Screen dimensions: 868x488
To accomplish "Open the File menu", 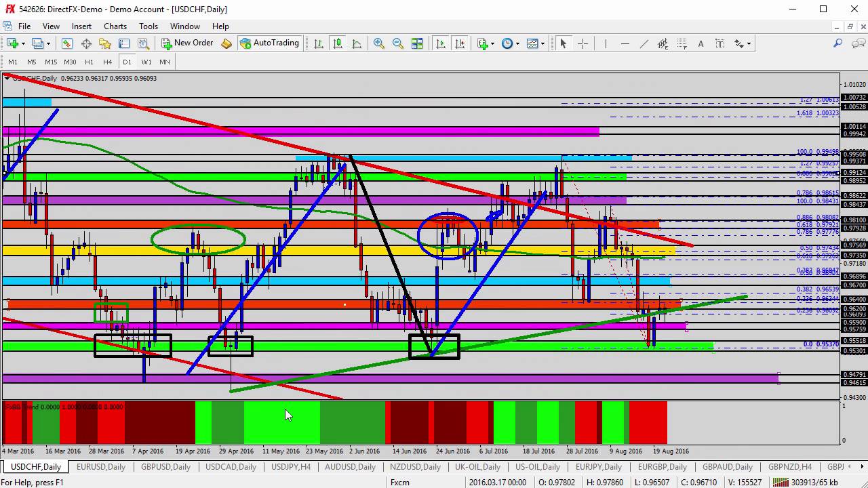I will click(24, 26).
